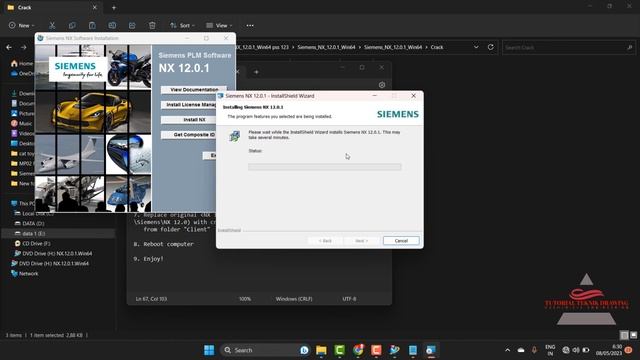Expand the address bar history dropdown
Viewport: 640px width, 360px height.
(x=476, y=47)
